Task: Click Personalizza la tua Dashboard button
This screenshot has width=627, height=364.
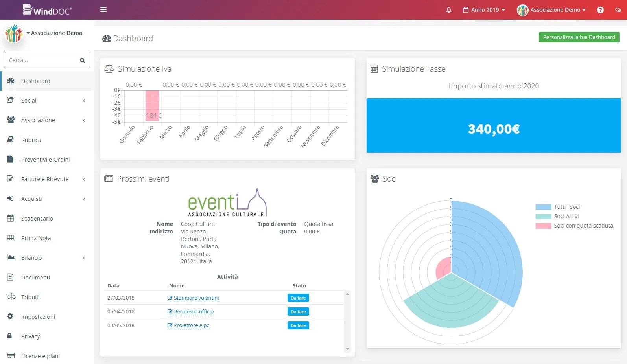Action: pos(579,37)
